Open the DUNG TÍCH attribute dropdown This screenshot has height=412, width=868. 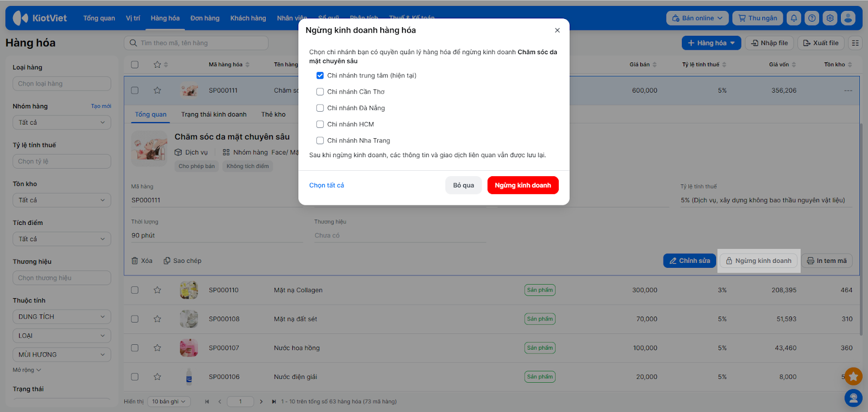[x=61, y=317]
